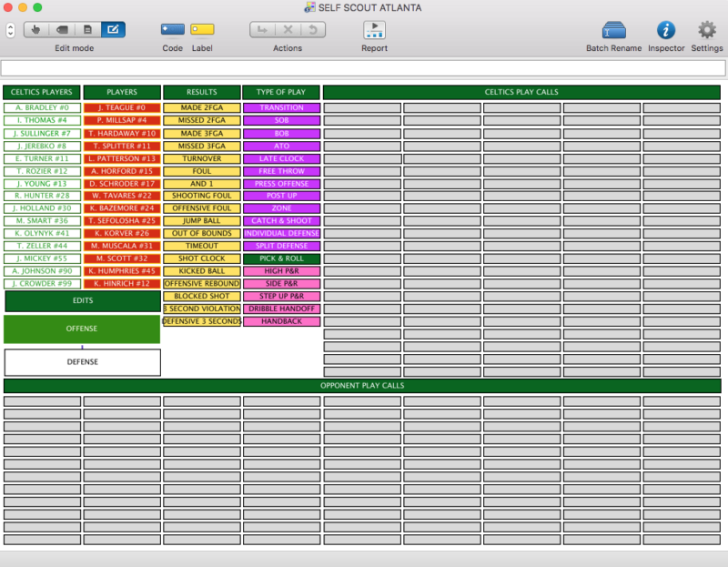Click the TURNOVER result button
Image resolution: width=728 pixels, height=567 pixels.
click(202, 158)
